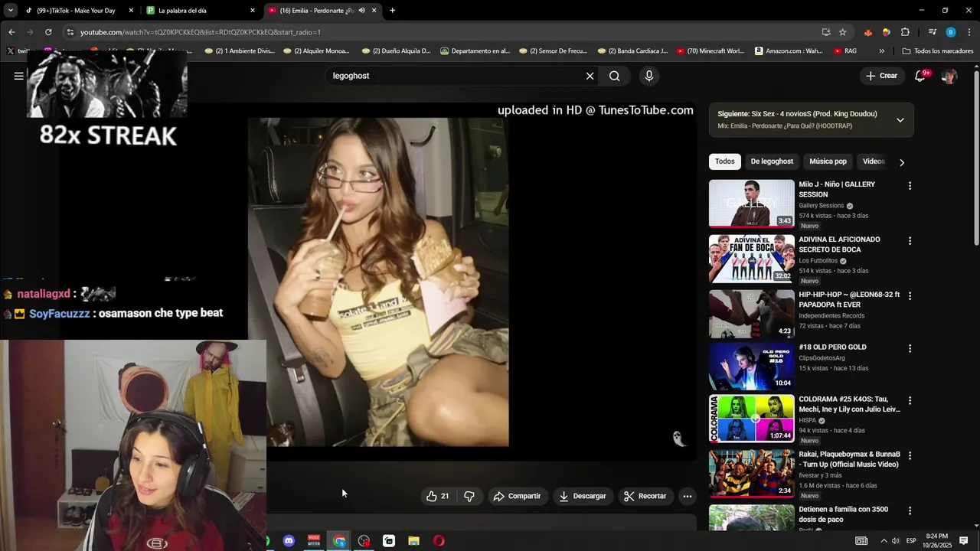Open options for Colorama #25 video
The height and width of the screenshot is (551, 980).
click(910, 400)
